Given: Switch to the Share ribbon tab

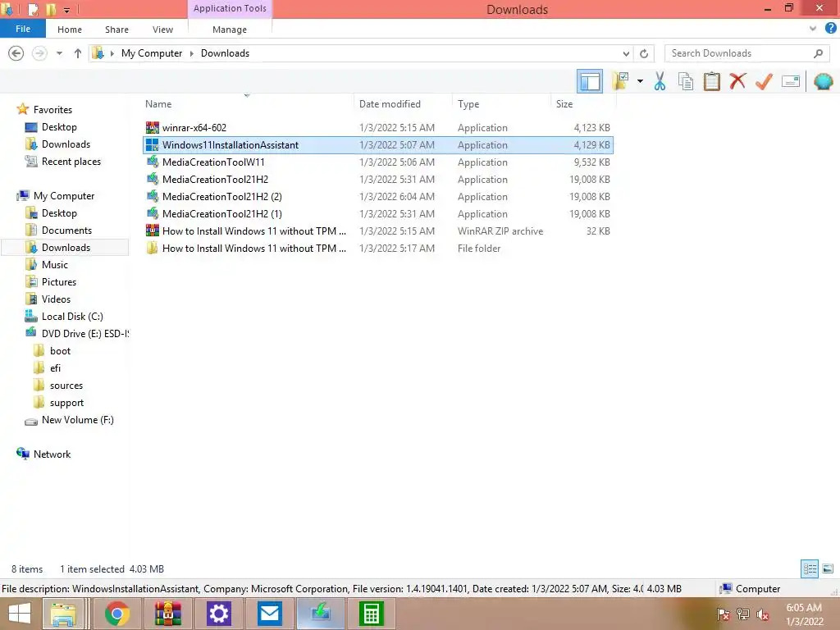Looking at the screenshot, I should coord(116,30).
